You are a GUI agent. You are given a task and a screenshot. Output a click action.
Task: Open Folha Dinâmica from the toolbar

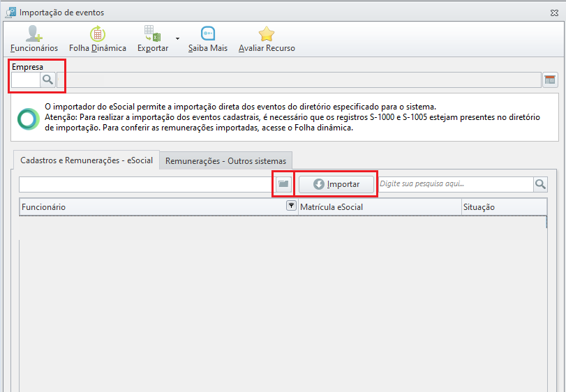[98, 39]
